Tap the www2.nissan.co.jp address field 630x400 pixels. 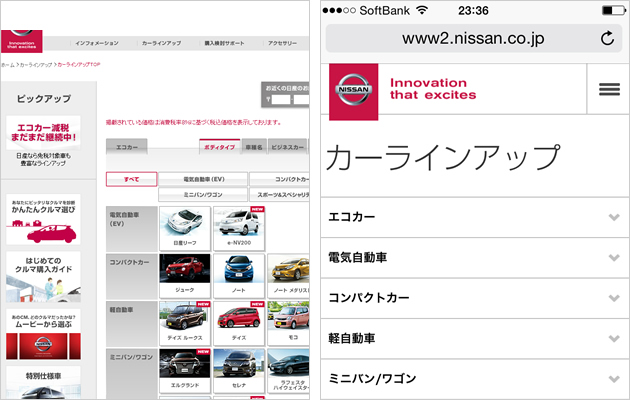pos(473,38)
